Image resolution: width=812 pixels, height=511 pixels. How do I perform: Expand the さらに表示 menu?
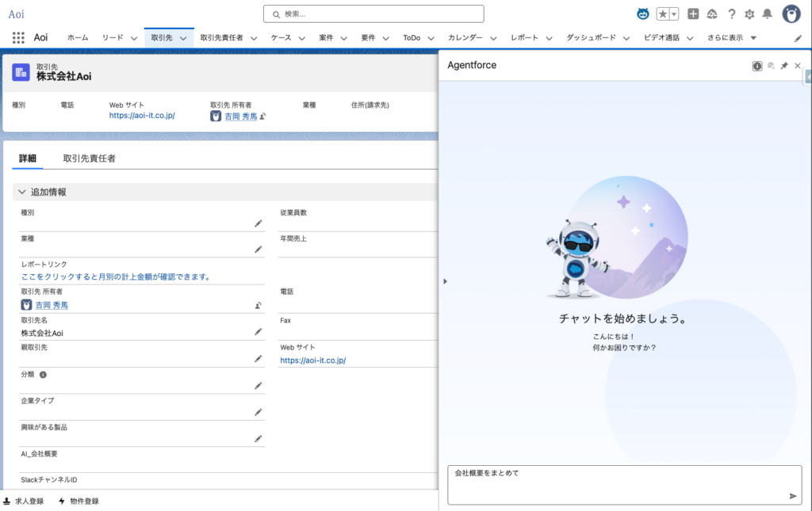(x=731, y=38)
